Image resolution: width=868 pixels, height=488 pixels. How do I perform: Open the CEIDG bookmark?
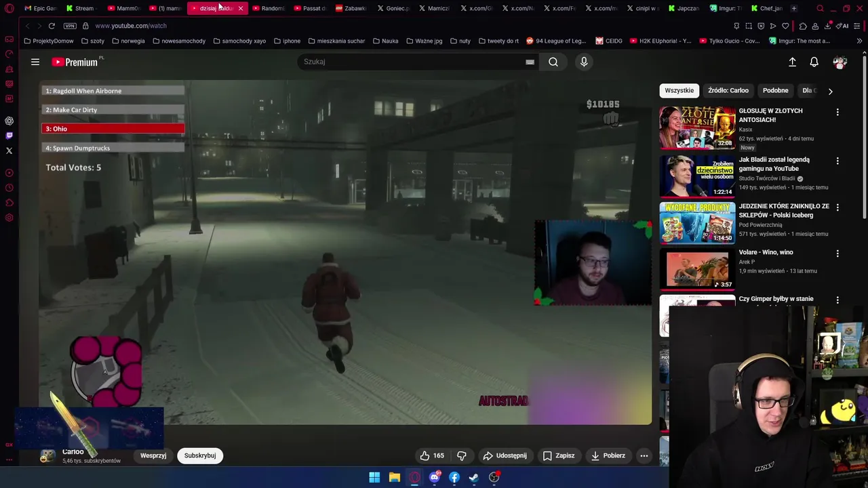coord(609,41)
